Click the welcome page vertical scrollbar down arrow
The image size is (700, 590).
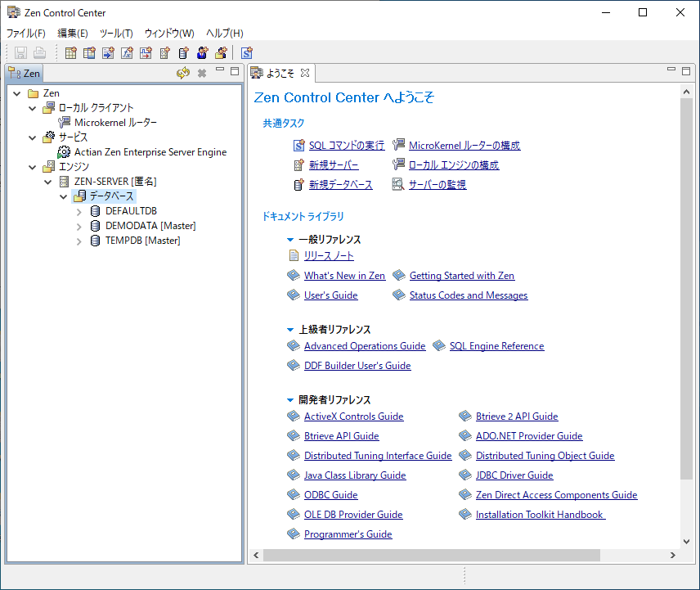686,542
